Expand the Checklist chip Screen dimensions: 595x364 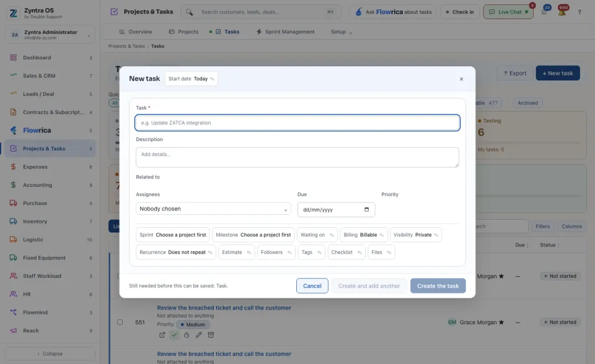click(x=346, y=252)
